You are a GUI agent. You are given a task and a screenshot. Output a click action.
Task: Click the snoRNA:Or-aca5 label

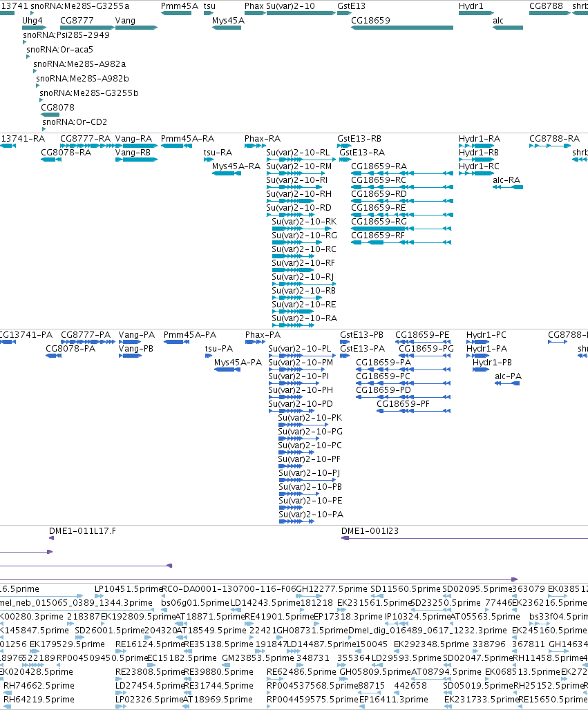(60, 49)
